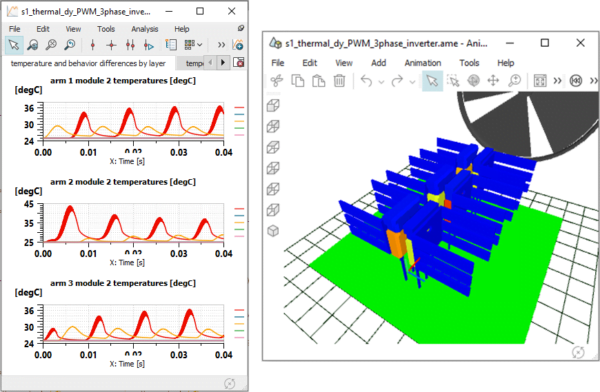
Task: Click the cursor playback tool icon
Action: [148, 46]
